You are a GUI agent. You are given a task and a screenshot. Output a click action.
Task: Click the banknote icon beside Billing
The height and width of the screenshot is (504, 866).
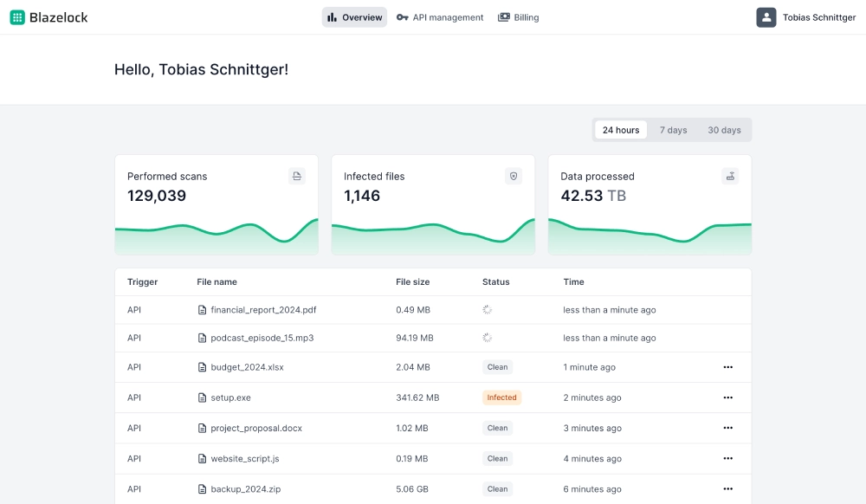(503, 16)
